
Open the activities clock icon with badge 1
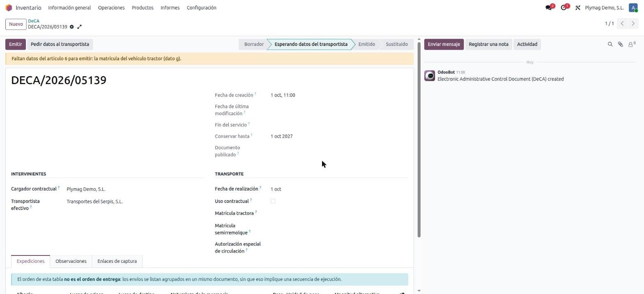pyautogui.click(x=565, y=7)
